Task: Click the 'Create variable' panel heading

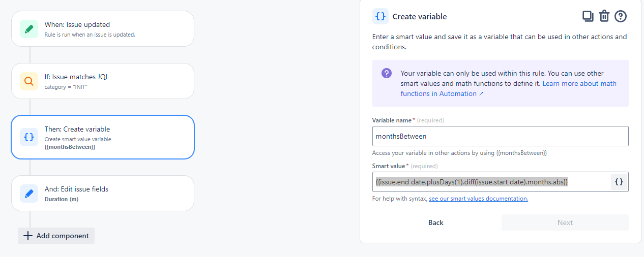Action: pos(420,17)
